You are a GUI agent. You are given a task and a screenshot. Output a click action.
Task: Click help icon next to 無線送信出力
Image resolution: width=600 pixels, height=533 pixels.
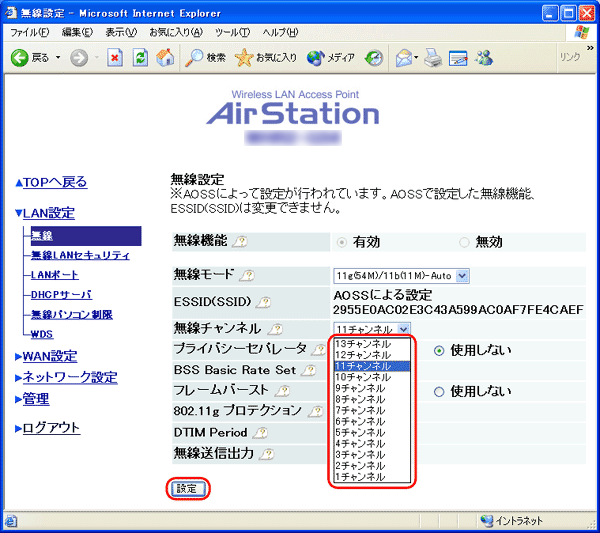[267, 454]
